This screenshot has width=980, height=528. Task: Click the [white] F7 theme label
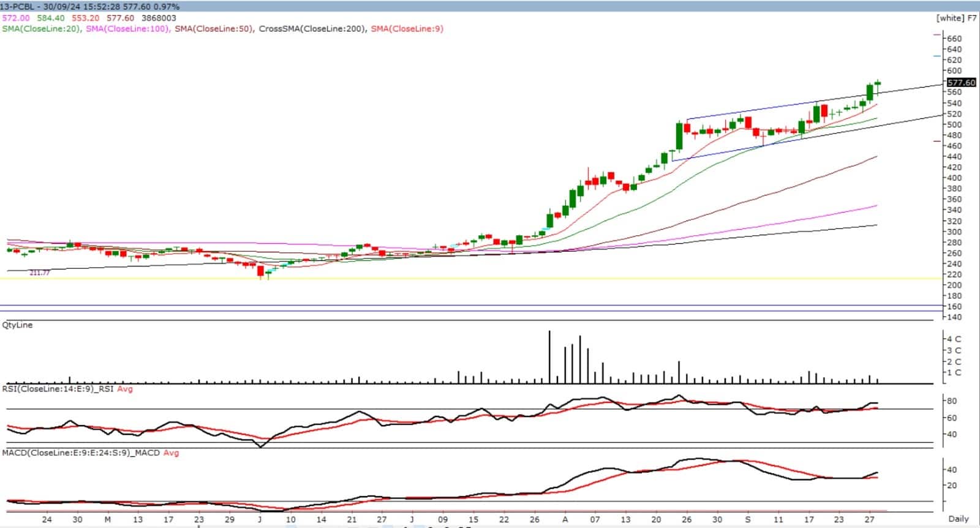click(956, 18)
